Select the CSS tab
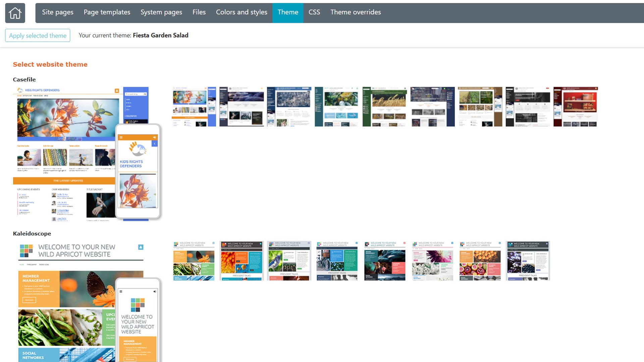This screenshot has width=644, height=362. [314, 12]
